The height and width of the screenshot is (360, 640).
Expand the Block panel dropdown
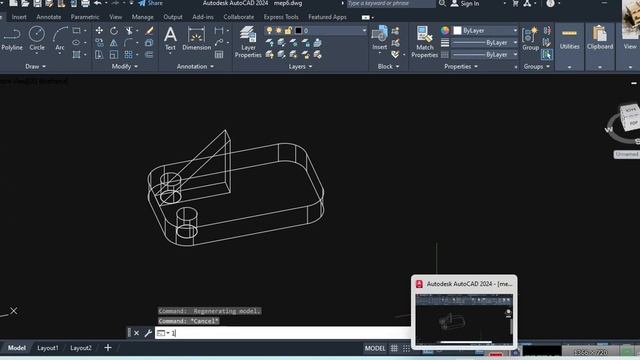(388, 67)
